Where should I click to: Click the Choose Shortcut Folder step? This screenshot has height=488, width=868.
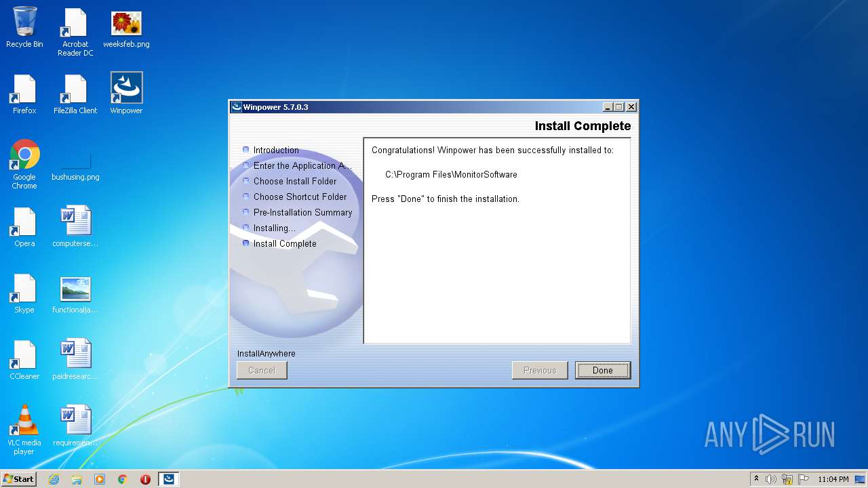click(300, 197)
